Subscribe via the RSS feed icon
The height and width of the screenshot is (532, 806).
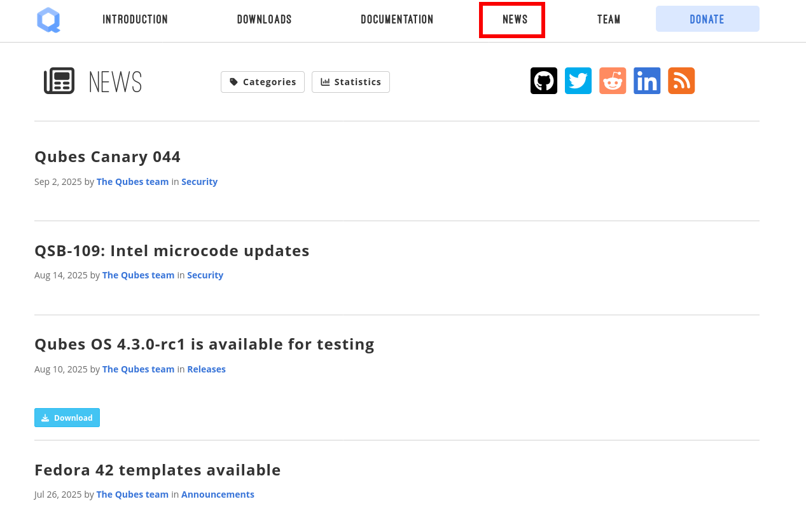pyautogui.click(x=681, y=80)
